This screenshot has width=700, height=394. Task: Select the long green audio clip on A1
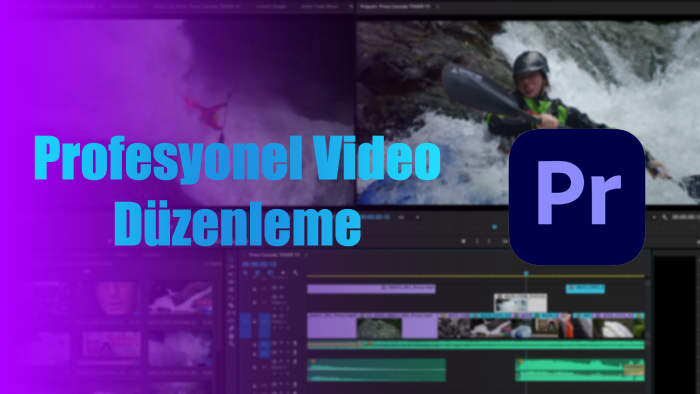[x=476, y=344]
